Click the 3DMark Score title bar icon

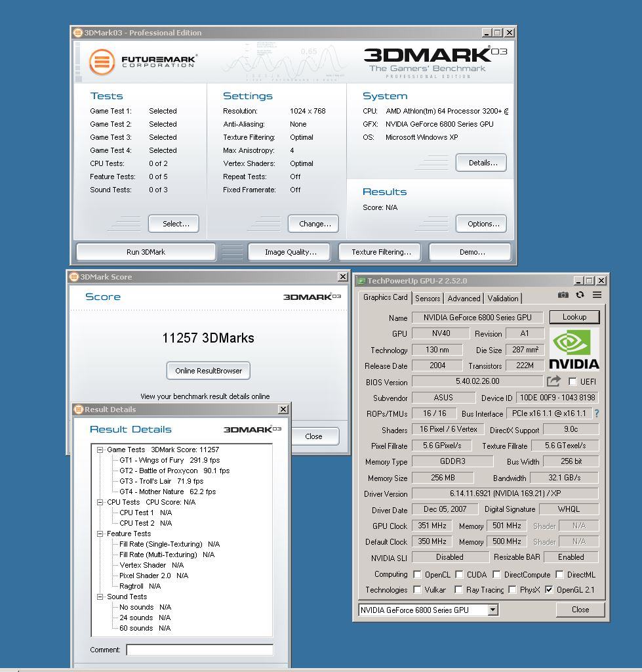pyautogui.click(x=75, y=277)
